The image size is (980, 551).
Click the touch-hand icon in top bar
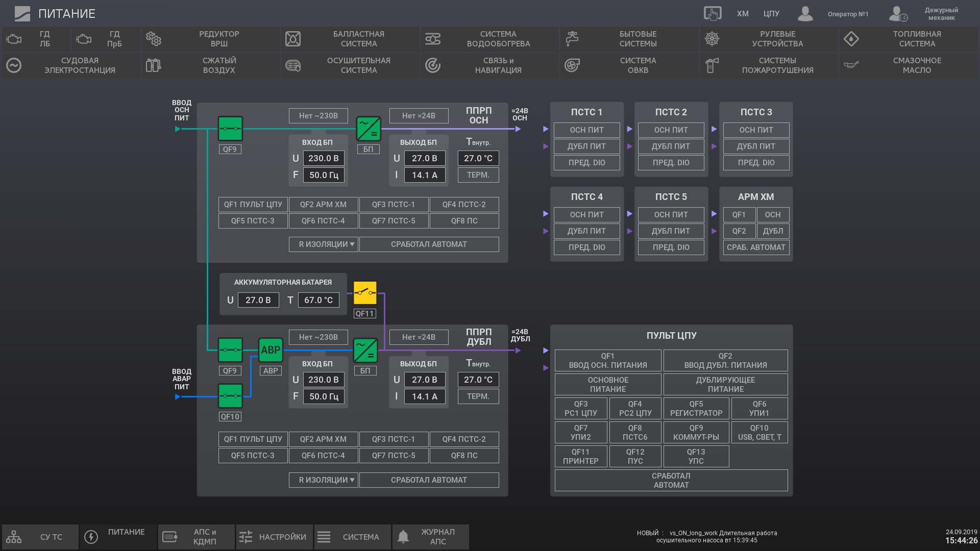tap(712, 14)
